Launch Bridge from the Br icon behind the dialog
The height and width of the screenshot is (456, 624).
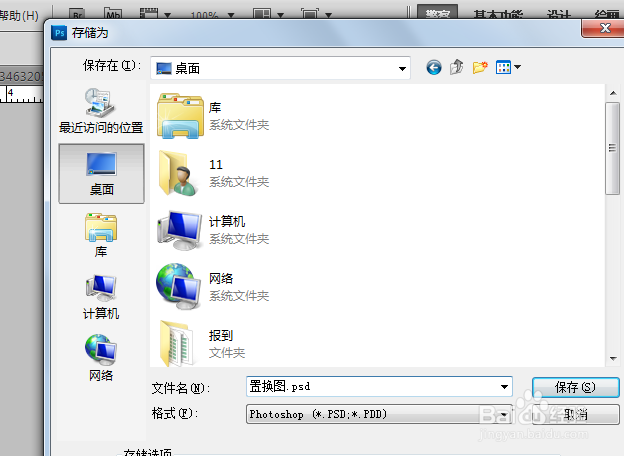pos(77,14)
